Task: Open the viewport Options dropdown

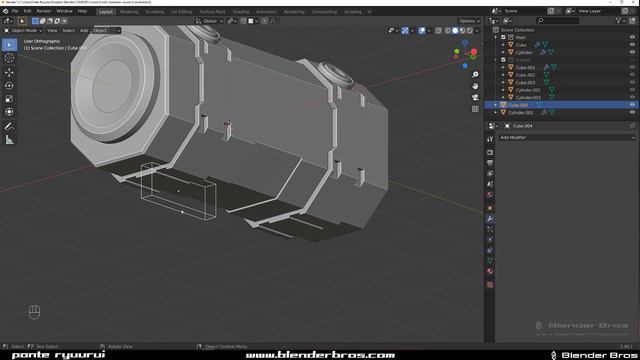Action: pyautogui.click(x=469, y=21)
